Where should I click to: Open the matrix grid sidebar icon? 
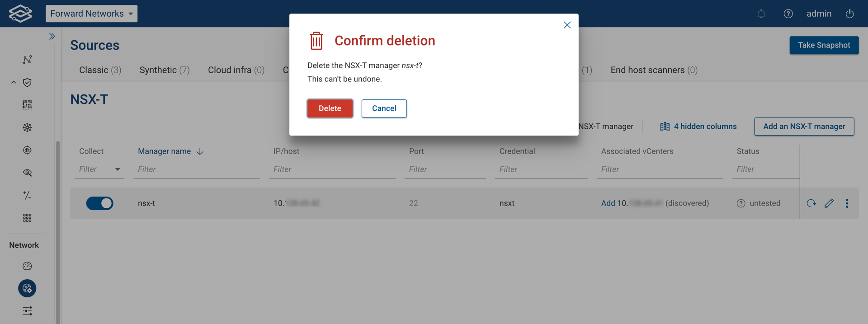click(x=27, y=105)
